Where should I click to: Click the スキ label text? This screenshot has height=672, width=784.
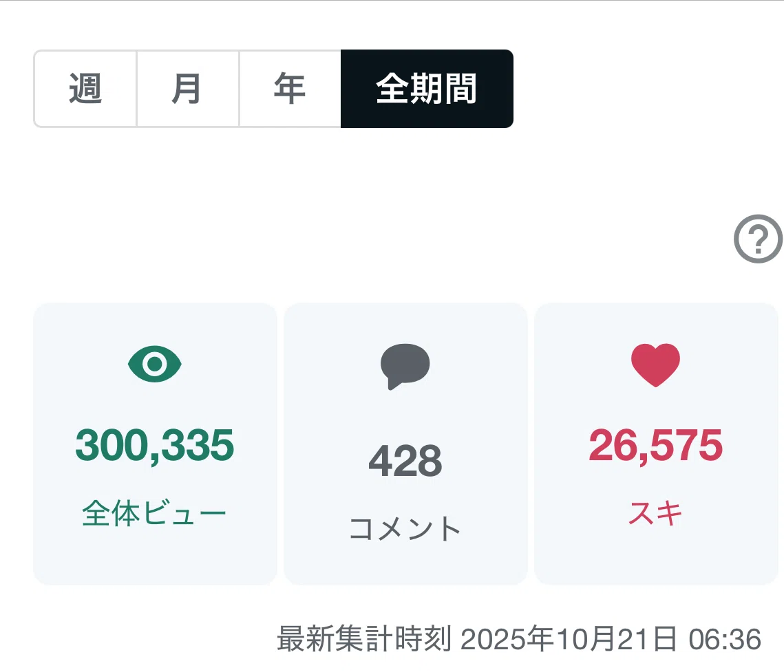[655, 513]
